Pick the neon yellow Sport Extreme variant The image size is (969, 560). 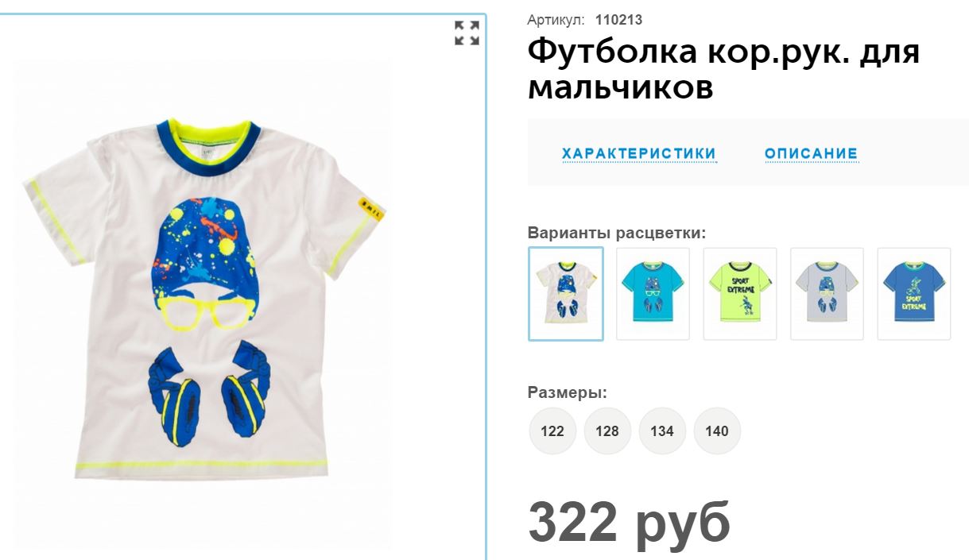pos(740,294)
